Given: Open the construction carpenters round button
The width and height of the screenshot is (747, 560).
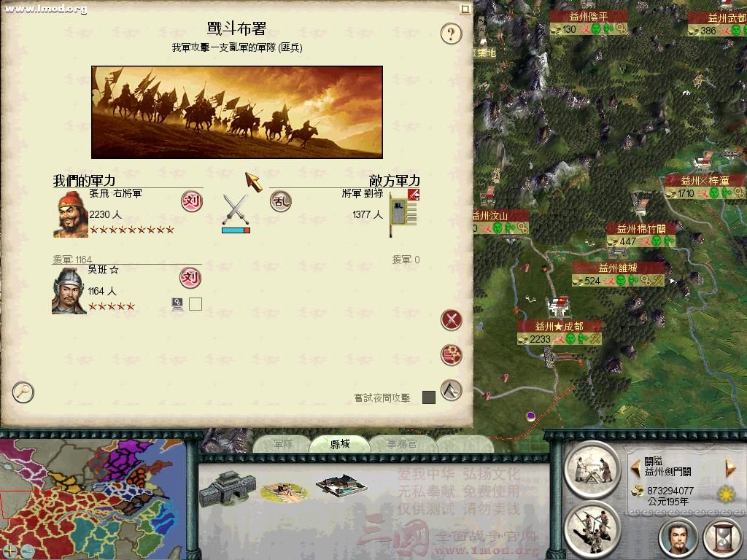Looking at the screenshot, I should pyautogui.click(x=592, y=470).
